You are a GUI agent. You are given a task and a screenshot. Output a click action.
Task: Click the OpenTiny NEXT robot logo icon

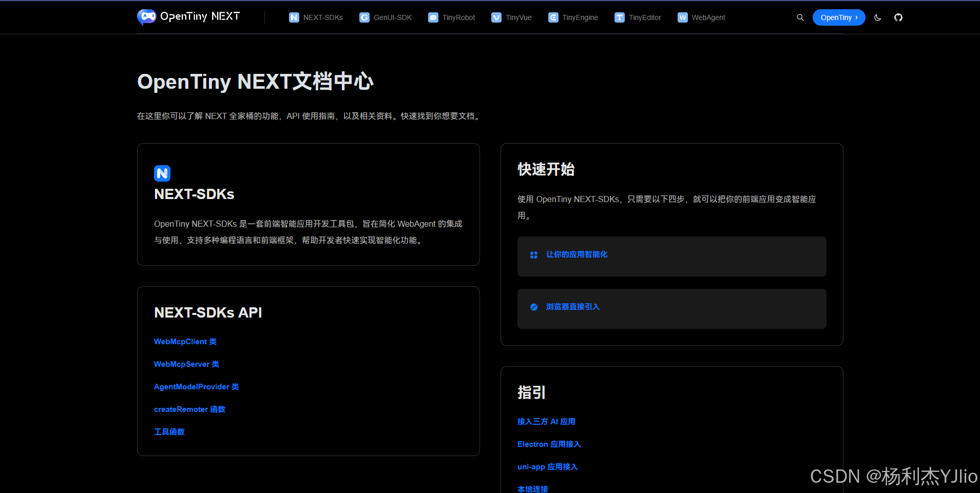pos(147,17)
